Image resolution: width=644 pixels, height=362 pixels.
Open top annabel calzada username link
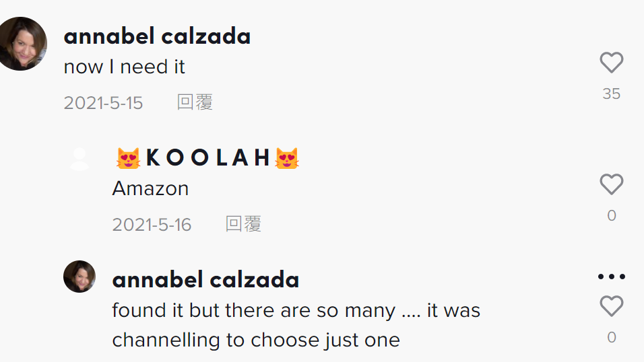point(157,36)
